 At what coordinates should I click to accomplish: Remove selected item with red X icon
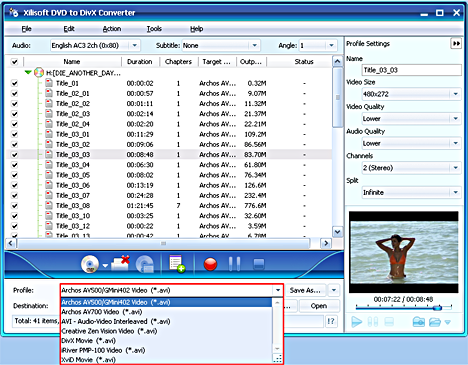(x=120, y=264)
